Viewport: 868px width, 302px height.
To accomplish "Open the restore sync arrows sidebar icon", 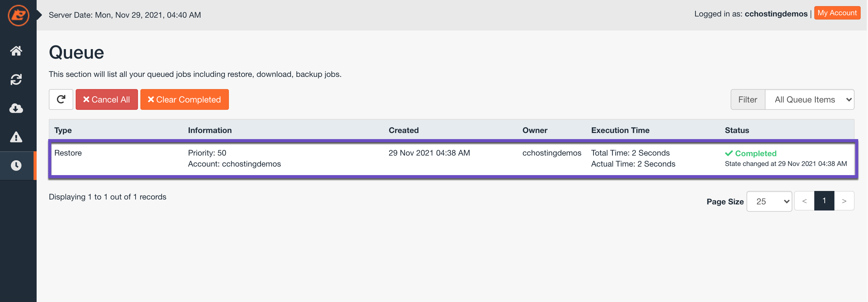I will tap(16, 79).
